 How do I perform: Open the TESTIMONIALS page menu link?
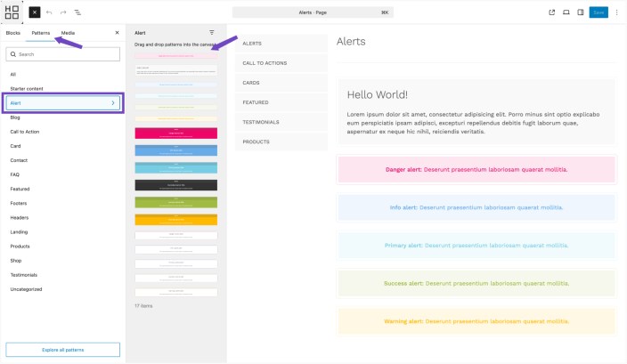coord(261,122)
